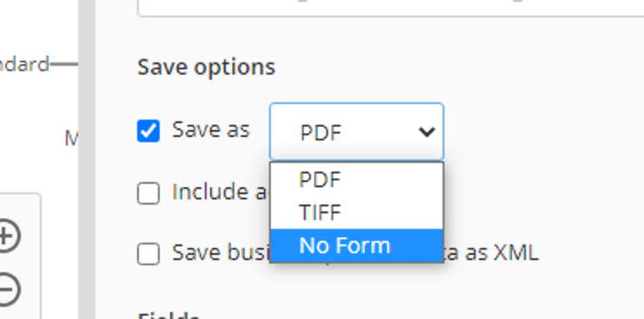Image resolution: width=644 pixels, height=319 pixels.
Task: Click the Save as combo box showing PDF
Action: pos(357,132)
